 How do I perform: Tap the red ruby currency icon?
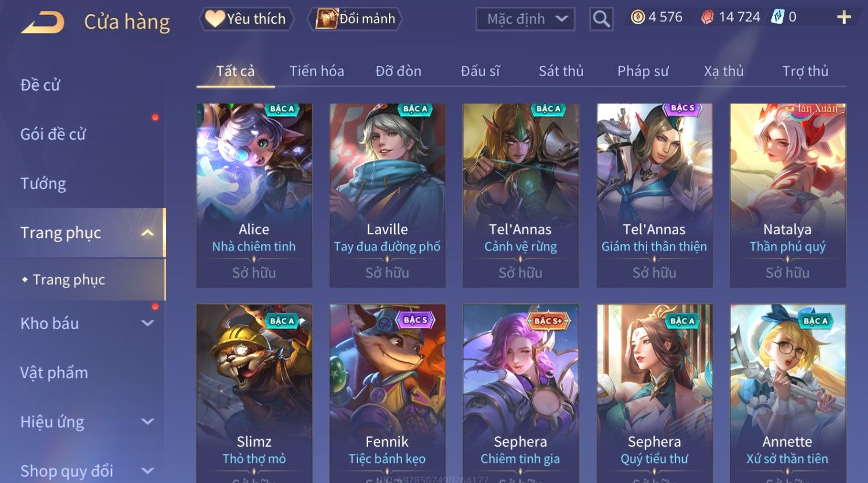point(707,17)
